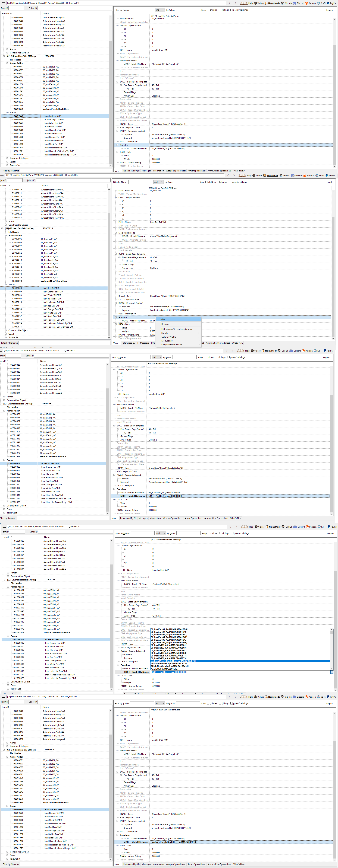Click Legend button in the topmost capture
The width and height of the screenshot is (338, 868).
[330, 10]
